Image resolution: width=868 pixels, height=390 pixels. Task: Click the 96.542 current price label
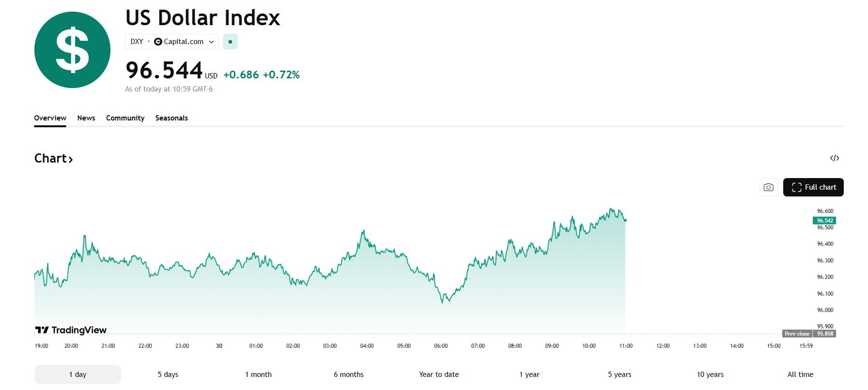point(824,221)
